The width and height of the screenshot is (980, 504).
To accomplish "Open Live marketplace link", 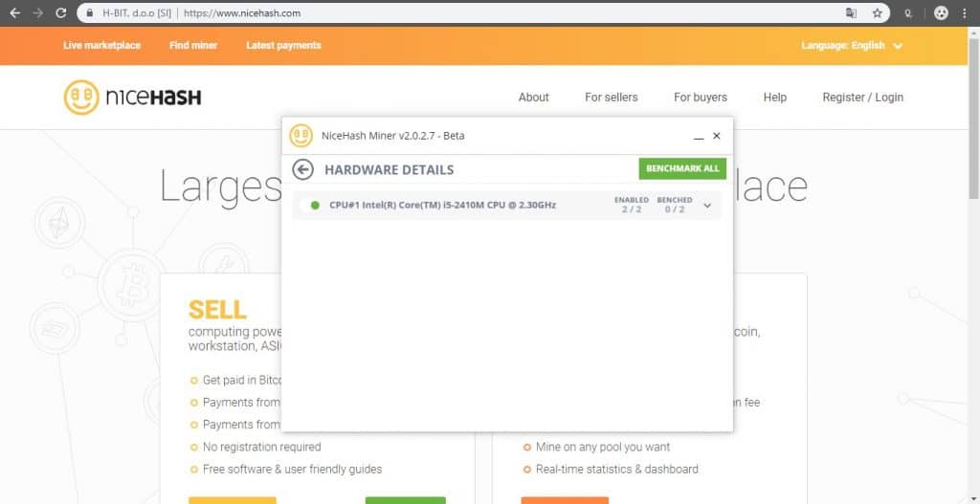I will click(101, 46).
